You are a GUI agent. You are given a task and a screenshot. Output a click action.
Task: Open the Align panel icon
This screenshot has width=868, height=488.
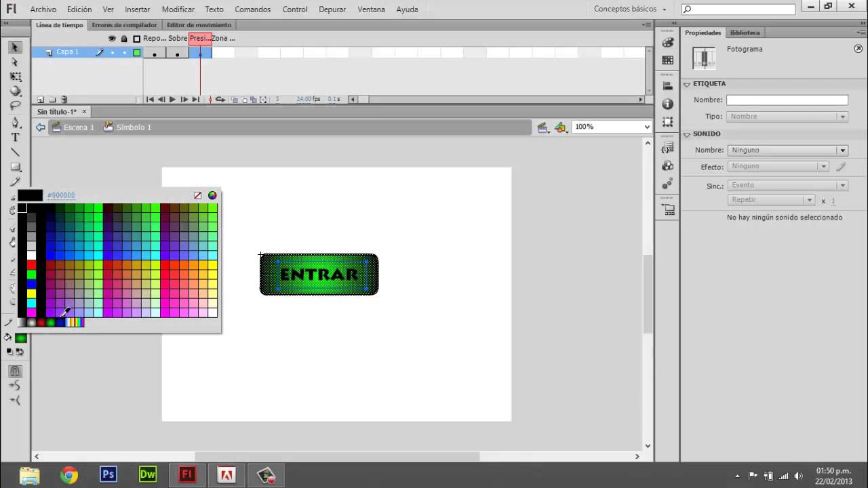668,87
